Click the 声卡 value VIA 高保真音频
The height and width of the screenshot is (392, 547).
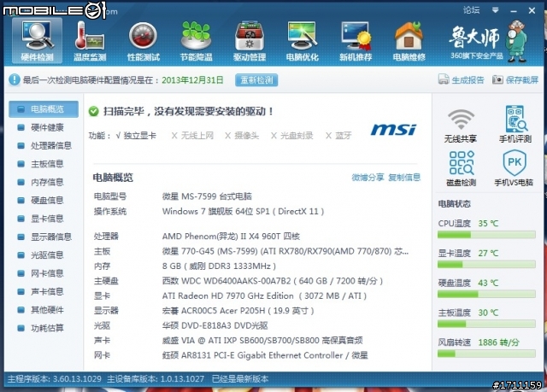262,341
